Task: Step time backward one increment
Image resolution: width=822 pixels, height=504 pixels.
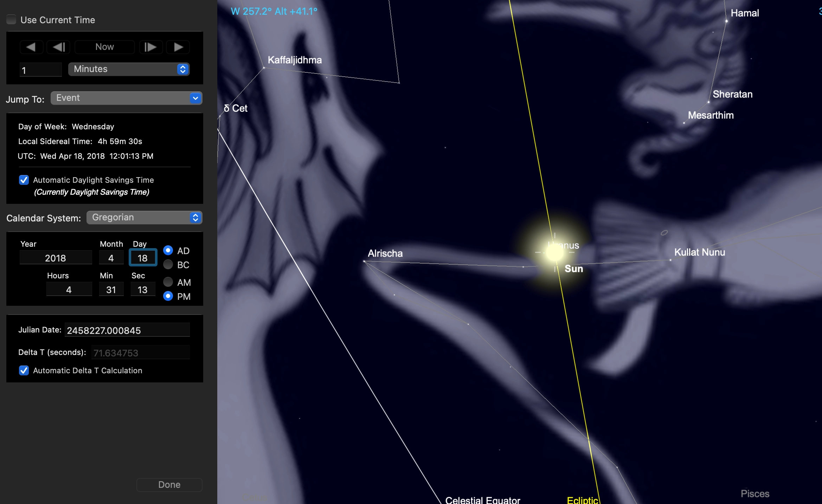Action: 58,47
